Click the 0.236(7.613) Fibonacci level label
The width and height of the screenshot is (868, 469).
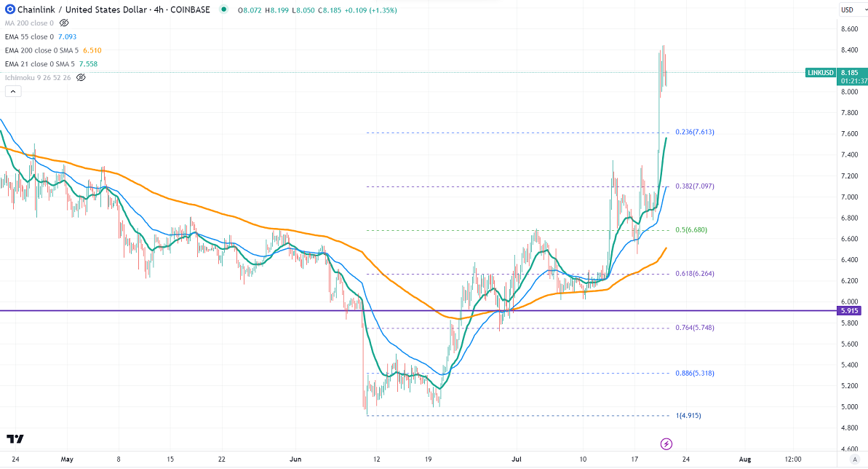tap(695, 132)
